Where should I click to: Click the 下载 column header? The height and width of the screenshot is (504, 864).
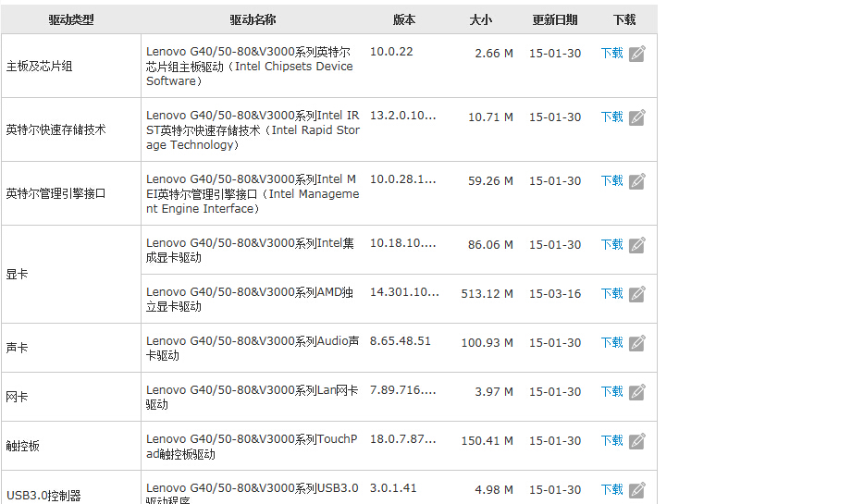point(624,19)
